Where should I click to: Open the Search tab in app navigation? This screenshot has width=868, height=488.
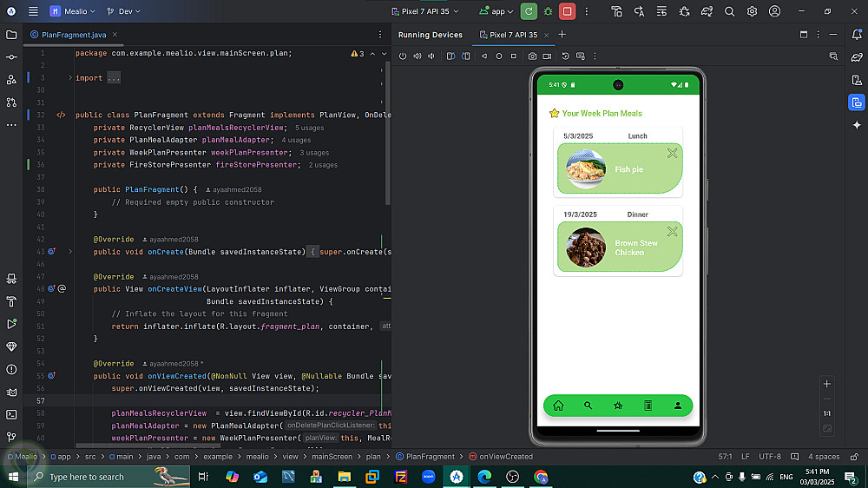tap(588, 406)
